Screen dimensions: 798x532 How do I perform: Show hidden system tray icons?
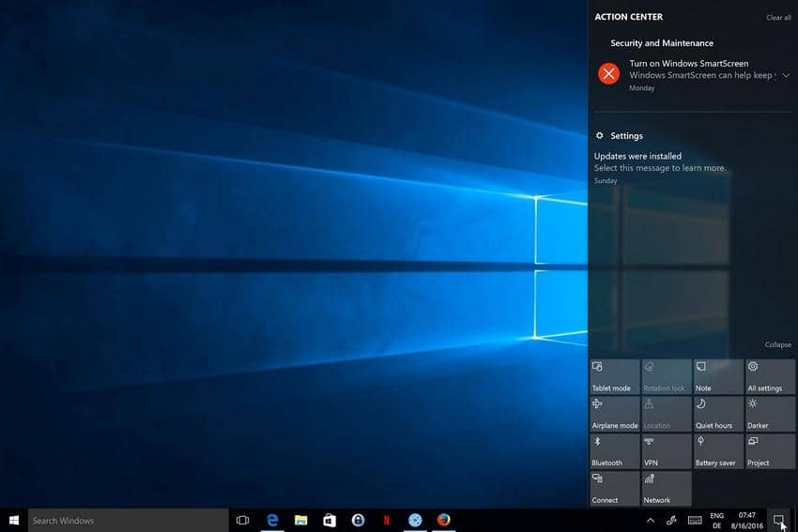[650, 520]
